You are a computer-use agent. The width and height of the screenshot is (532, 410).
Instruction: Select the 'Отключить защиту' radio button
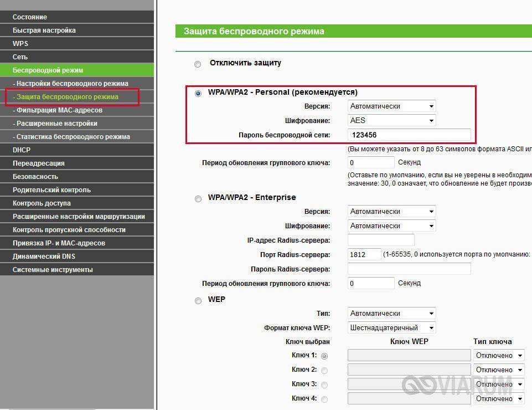198,64
